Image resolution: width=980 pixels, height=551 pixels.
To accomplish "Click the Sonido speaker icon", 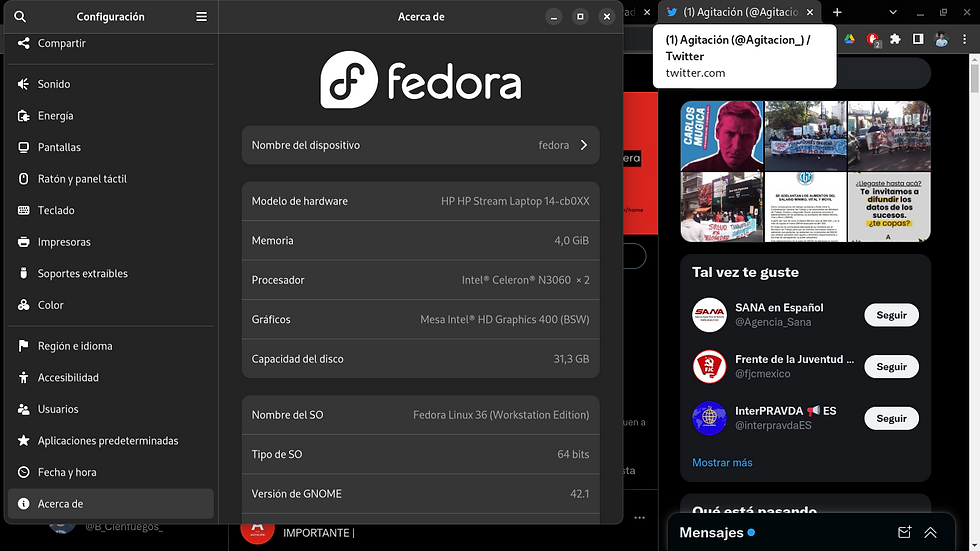I will (23, 84).
